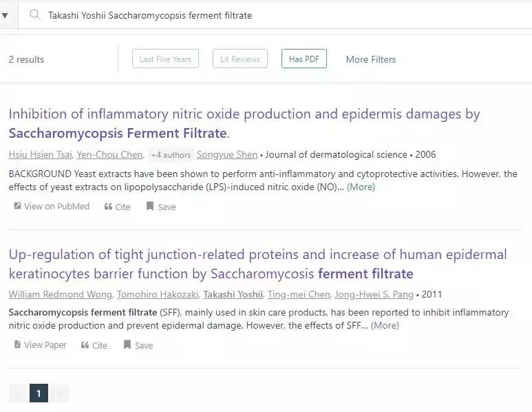Expand the first abstract with (More)

(x=361, y=187)
